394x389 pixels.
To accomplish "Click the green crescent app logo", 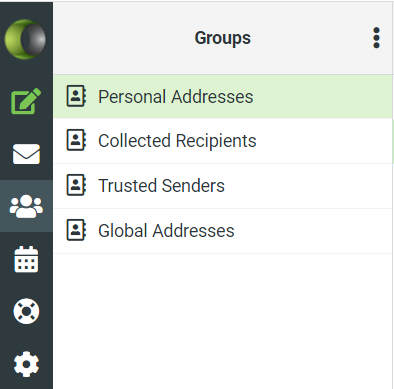I will point(25,39).
